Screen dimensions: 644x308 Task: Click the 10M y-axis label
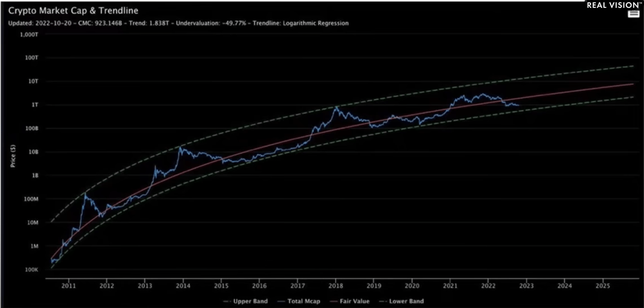click(32, 223)
